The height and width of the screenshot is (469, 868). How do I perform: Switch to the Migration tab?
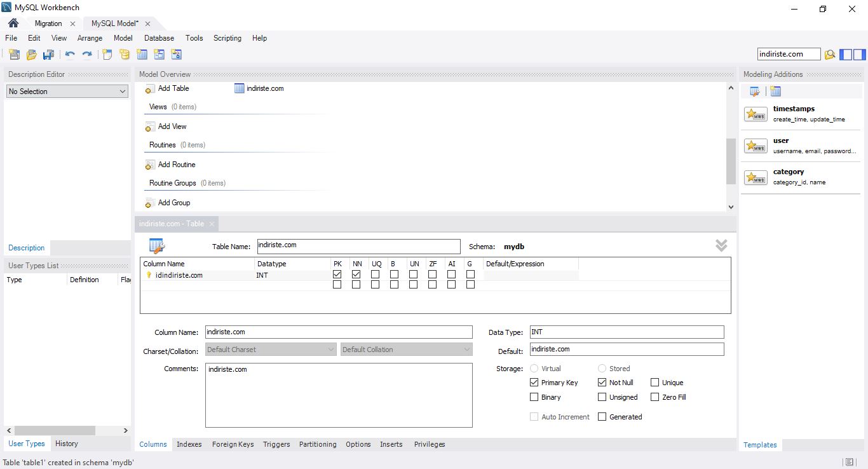(48, 24)
